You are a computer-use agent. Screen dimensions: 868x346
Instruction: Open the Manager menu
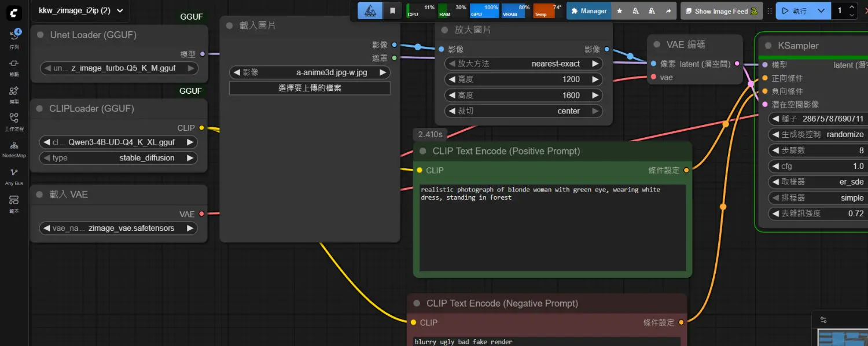tap(589, 11)
